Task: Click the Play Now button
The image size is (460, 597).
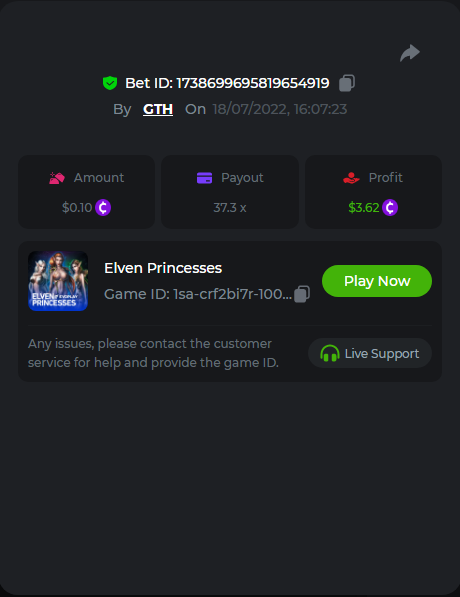Action: 377,281
